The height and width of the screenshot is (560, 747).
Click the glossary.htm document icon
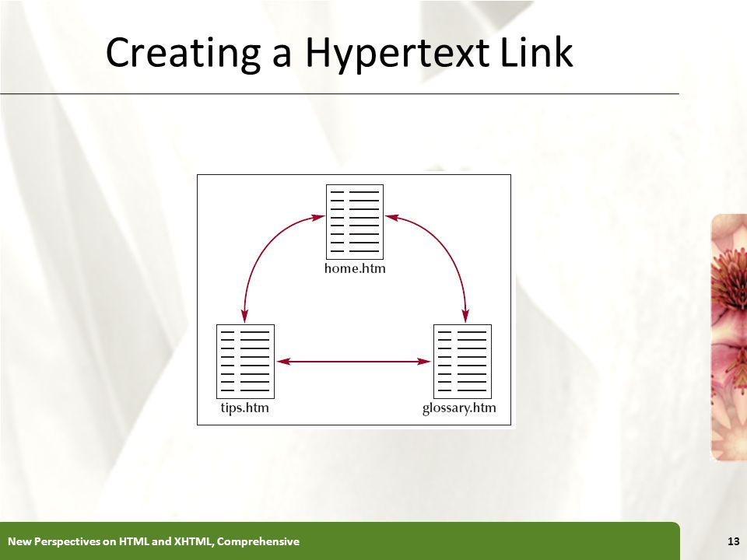[x=462, y=362]
